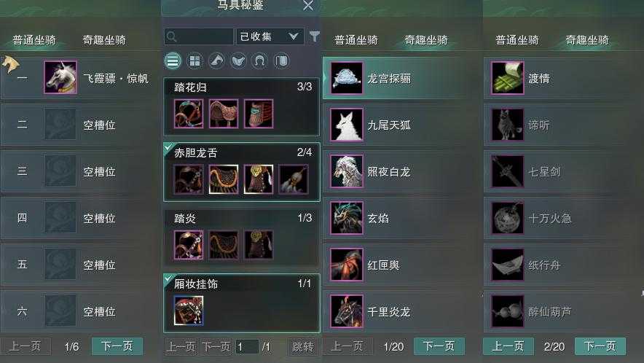The image size is (644, 363).
Task: Click the 跳转 jump button
Action: (303, 346)
